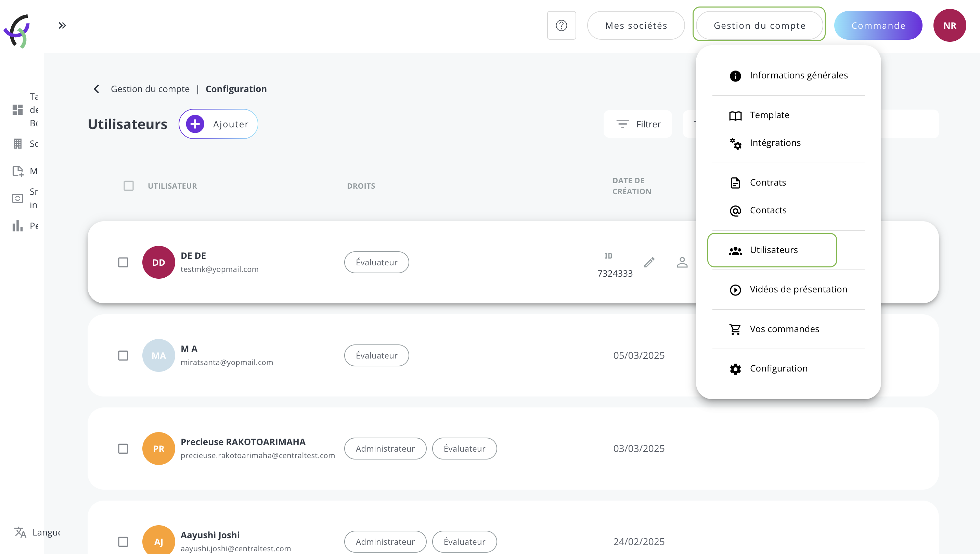This screenshot has height=554, width=980.
Task: Open document-plus icon in sidebar
Action: coord(17,171)
